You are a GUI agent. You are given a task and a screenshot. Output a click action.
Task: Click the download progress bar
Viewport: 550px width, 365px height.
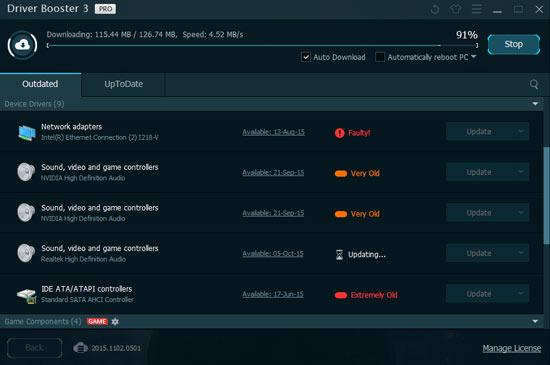(262, 45)
